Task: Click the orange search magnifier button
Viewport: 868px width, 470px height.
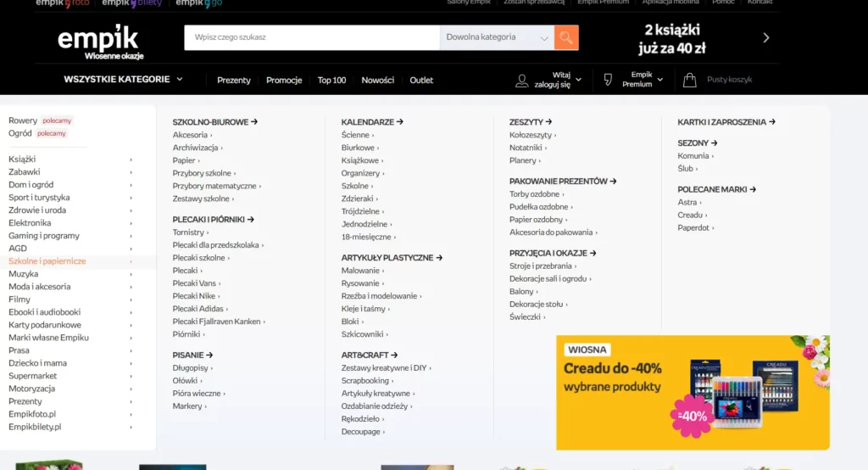Action: tap(566, 37)
